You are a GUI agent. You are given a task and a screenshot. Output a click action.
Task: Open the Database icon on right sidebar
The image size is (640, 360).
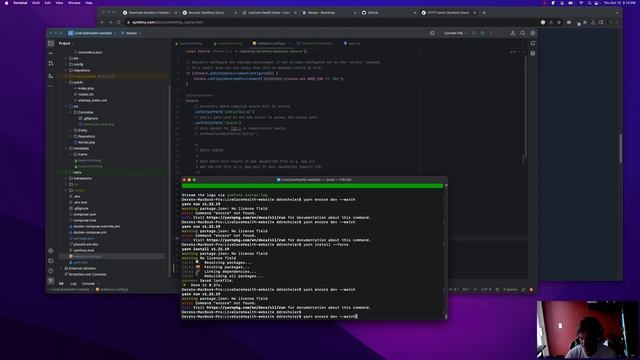pyautogui.click(x=533, y=53)
